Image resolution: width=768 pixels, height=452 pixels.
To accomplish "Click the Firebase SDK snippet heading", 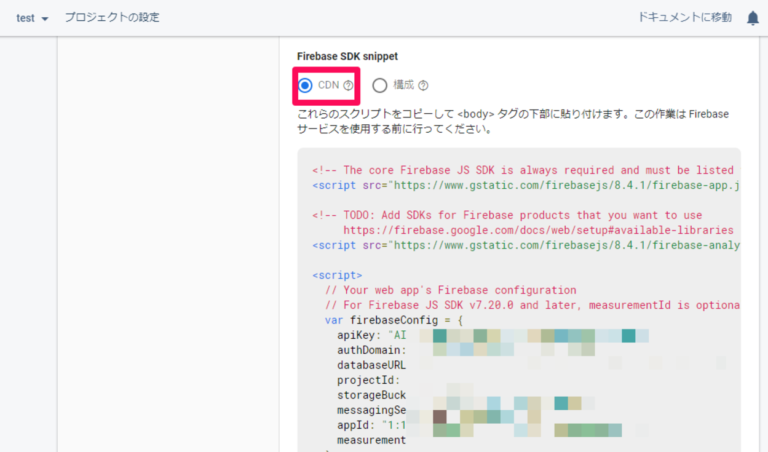I will point(347,56).
